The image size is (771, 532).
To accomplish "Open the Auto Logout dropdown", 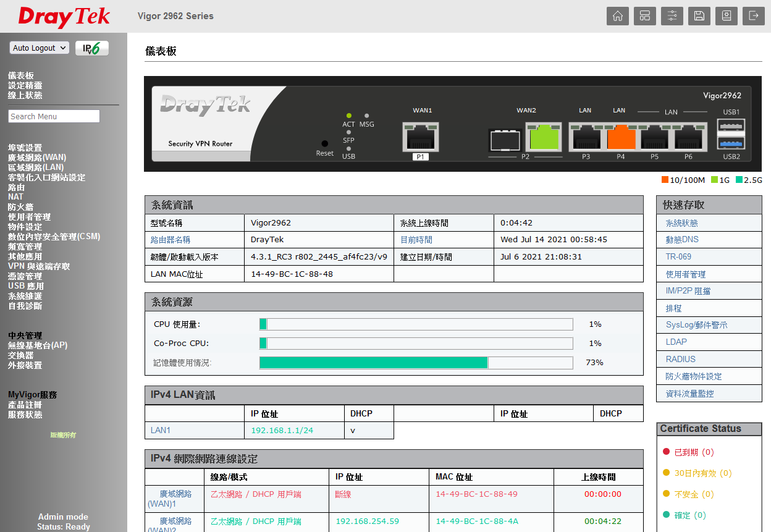I will point(39,48).
